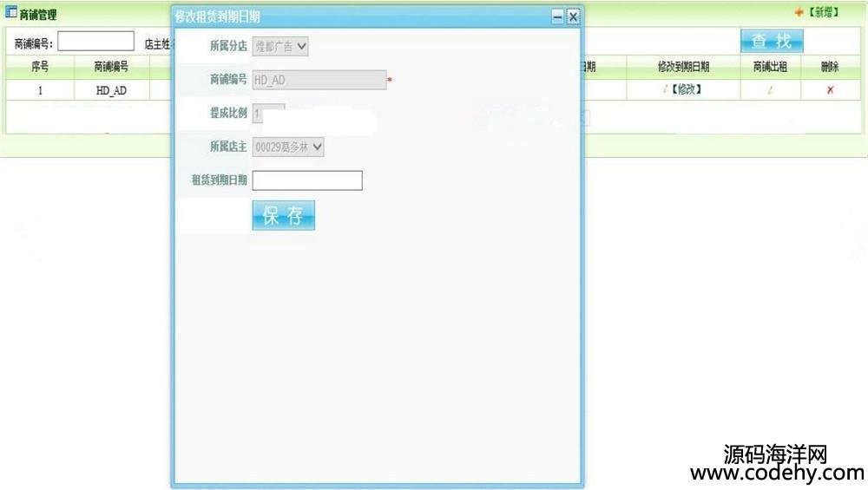Screen dimensions: 868x490
Task: Close the 修改租赁到期日期 dialog
Action: (x=573, y=16)
